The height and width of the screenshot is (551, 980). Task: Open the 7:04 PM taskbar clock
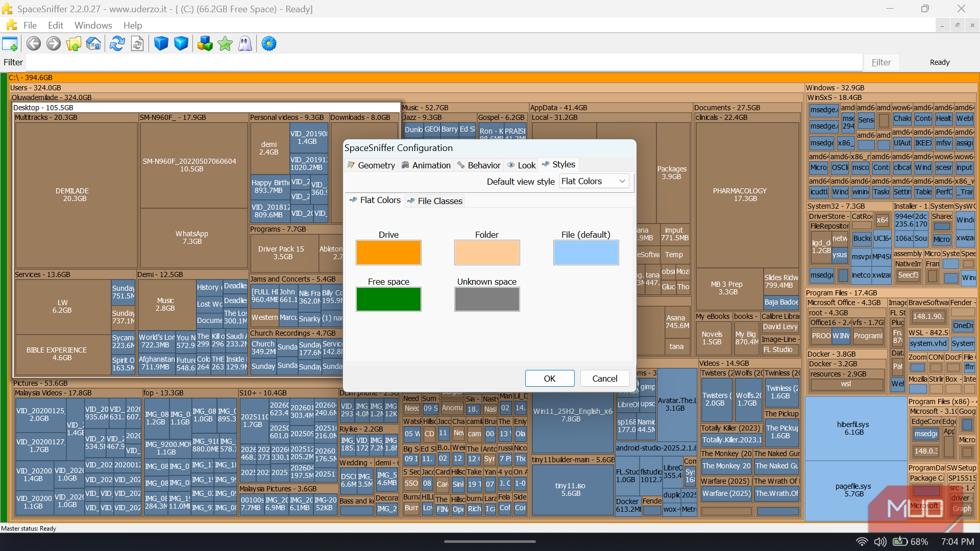tap(958, 542)
